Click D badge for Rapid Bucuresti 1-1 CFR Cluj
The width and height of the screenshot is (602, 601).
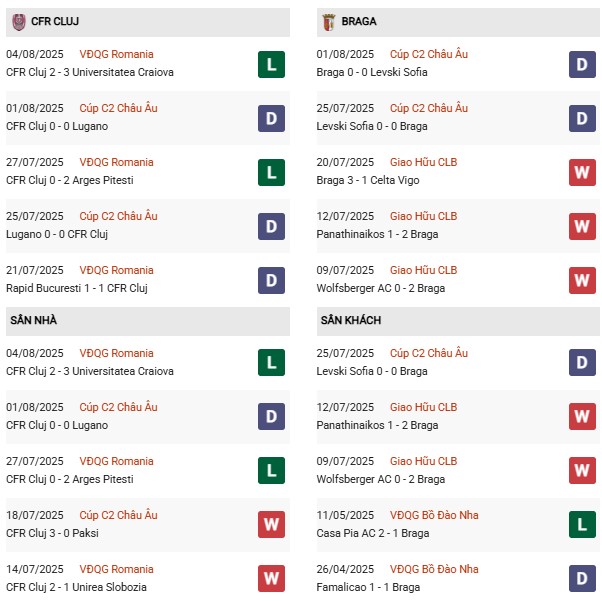coord(271,280)
